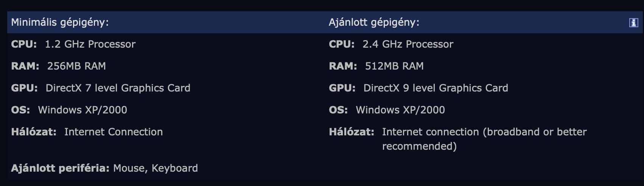Select the "1.2 GHz Processor" text

pos(90,44)
